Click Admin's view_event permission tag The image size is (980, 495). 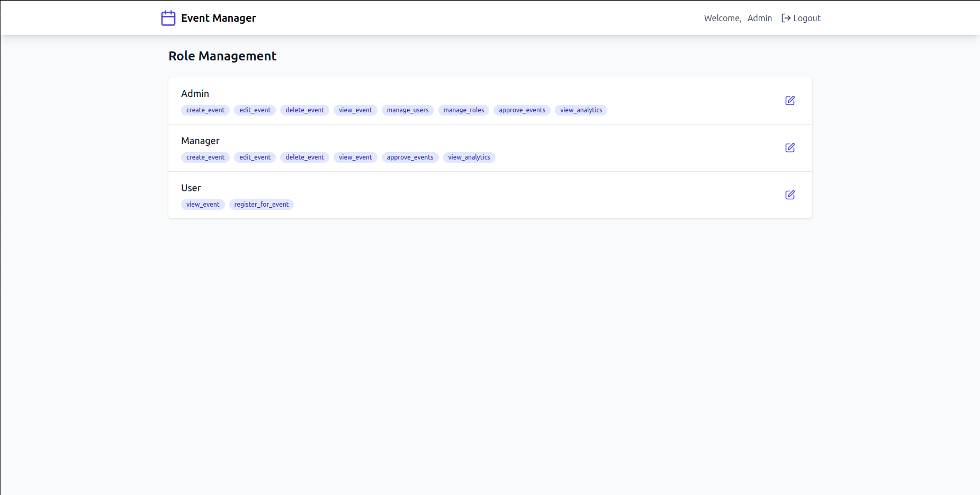coord(355,110)
